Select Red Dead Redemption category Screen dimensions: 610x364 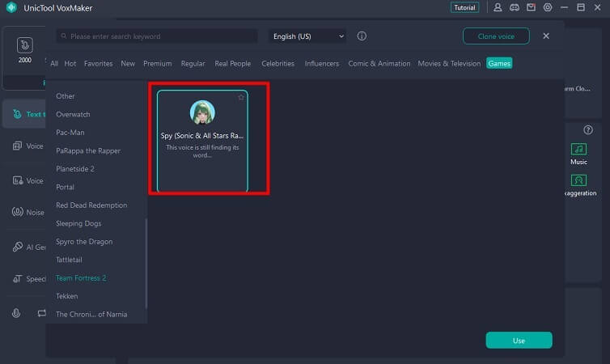(x=91, y=205)
